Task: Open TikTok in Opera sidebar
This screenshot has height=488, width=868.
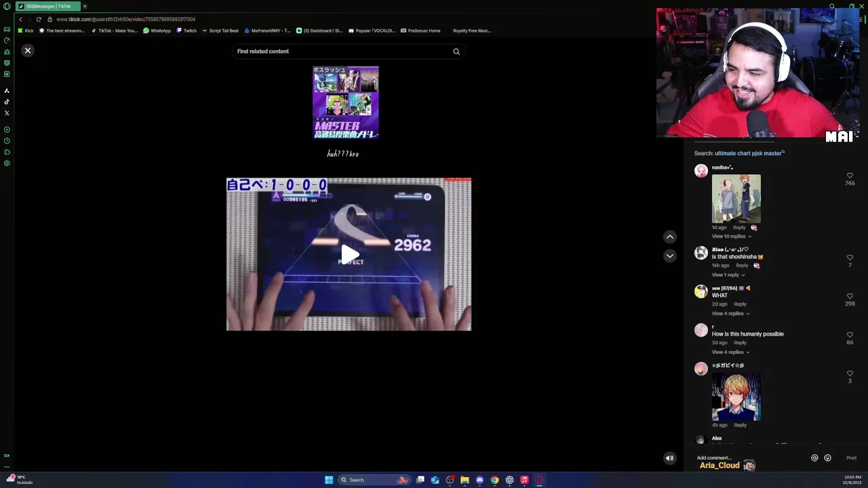Action: [x=7, y=102]
